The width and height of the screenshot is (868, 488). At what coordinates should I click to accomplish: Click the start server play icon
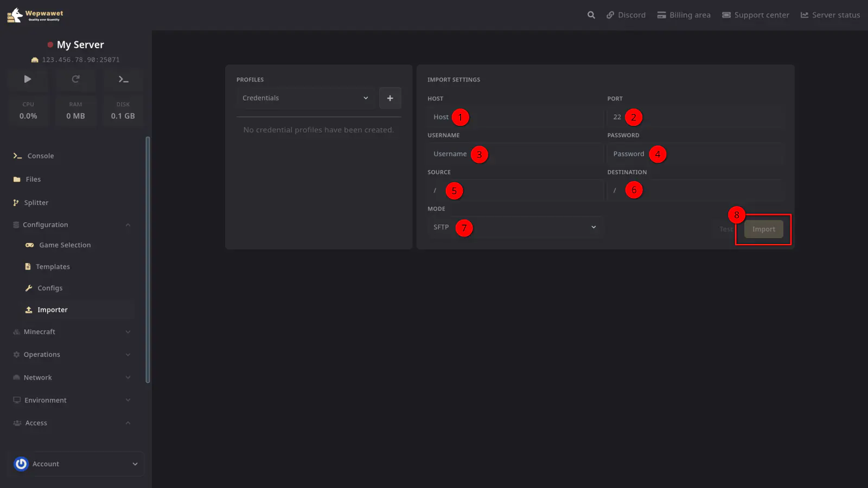pos(28,79)
